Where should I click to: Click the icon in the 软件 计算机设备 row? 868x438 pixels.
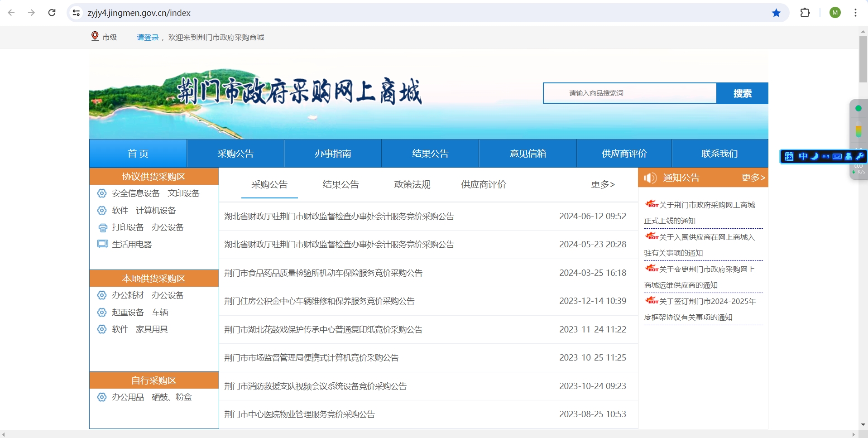(102, 211)
